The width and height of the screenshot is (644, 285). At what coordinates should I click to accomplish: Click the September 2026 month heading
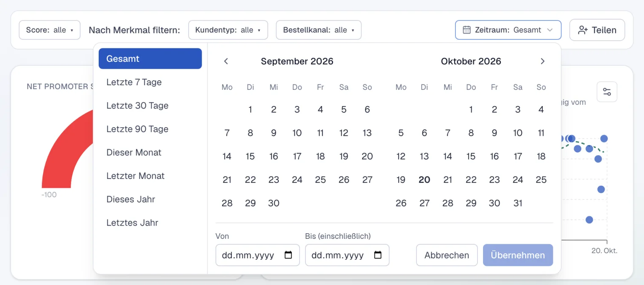tap(297, 61)
